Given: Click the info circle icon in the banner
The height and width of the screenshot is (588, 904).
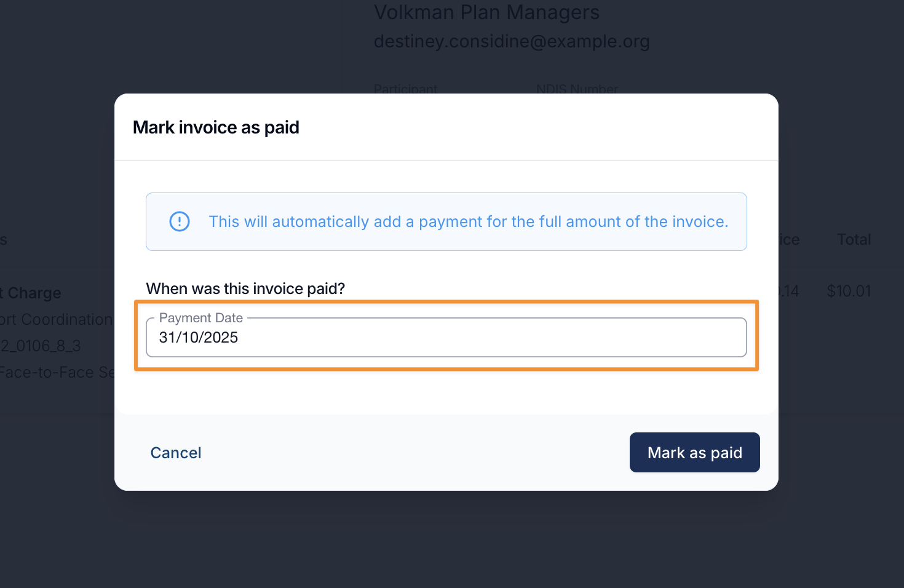Looking at the screenshot, I should coord(180,221).
